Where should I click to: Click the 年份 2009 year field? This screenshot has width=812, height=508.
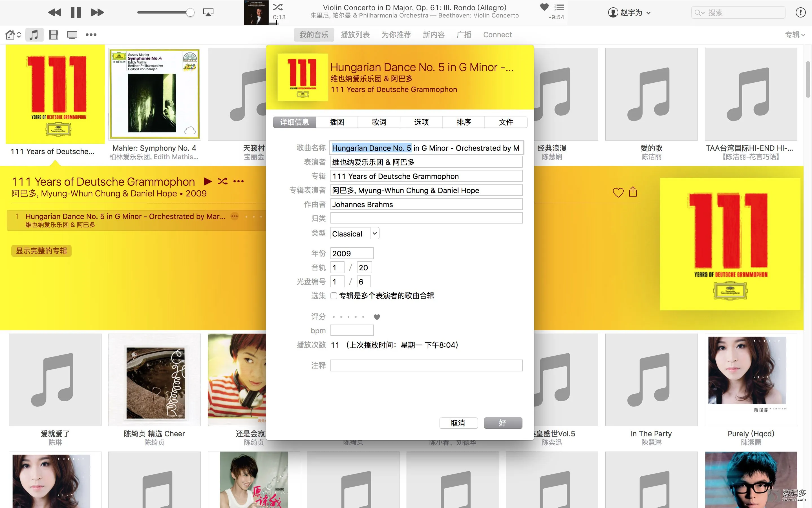[x=352, y=253]
